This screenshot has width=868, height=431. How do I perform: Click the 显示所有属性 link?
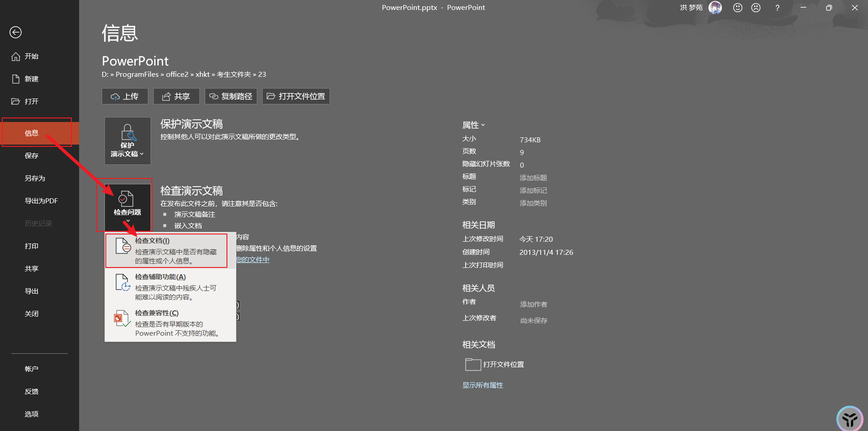482,385
